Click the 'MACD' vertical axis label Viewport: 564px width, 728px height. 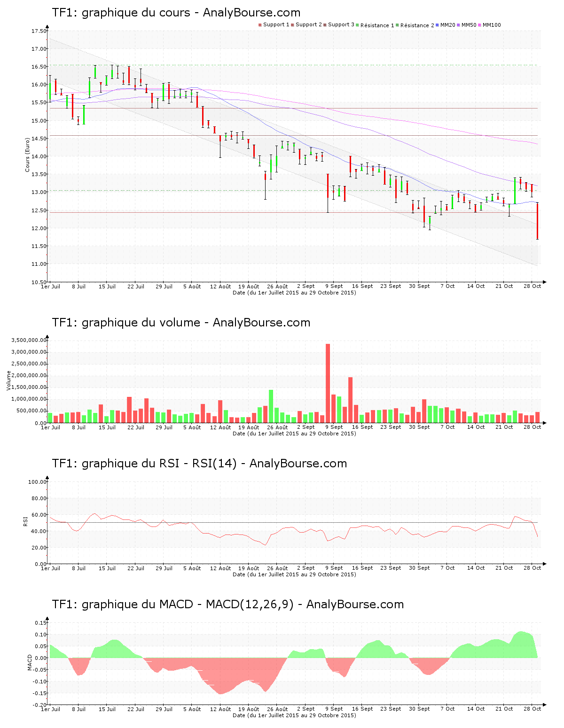30,662
